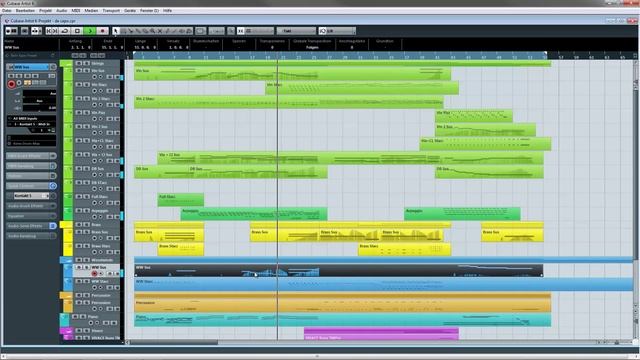This screenshot has width=640, height=360.
Task: Click the Stop button in transport toolbar
Action: 77,31
